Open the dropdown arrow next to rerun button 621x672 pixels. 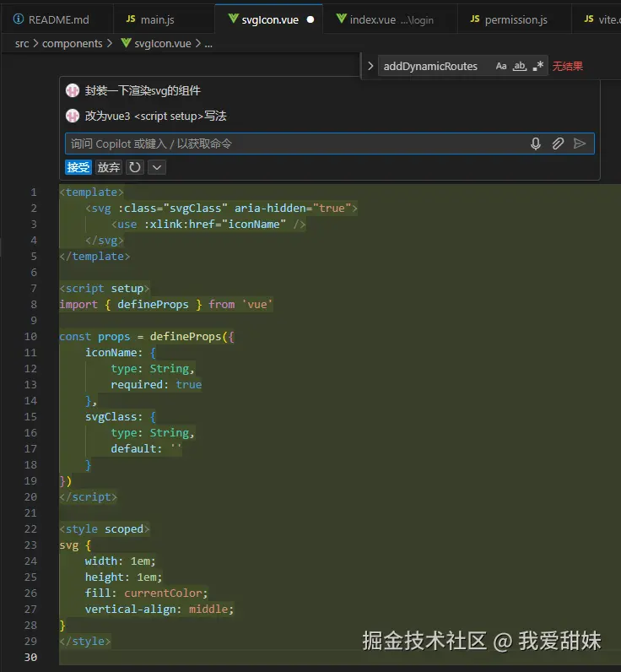[156, 167]
